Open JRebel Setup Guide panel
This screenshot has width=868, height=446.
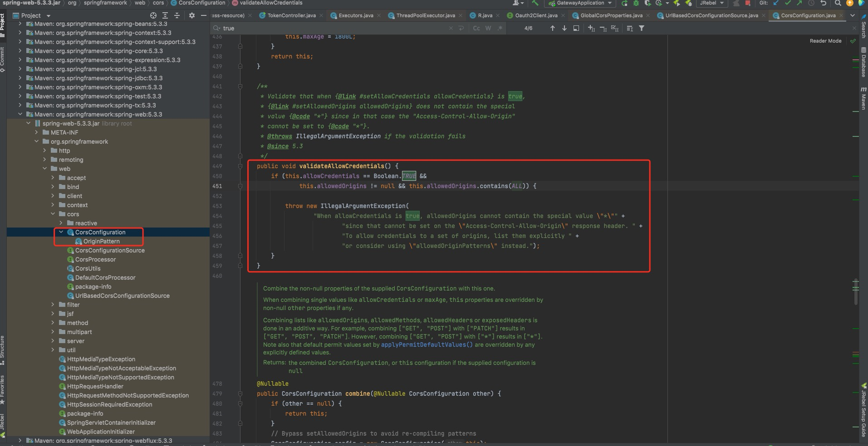point(863,410)
